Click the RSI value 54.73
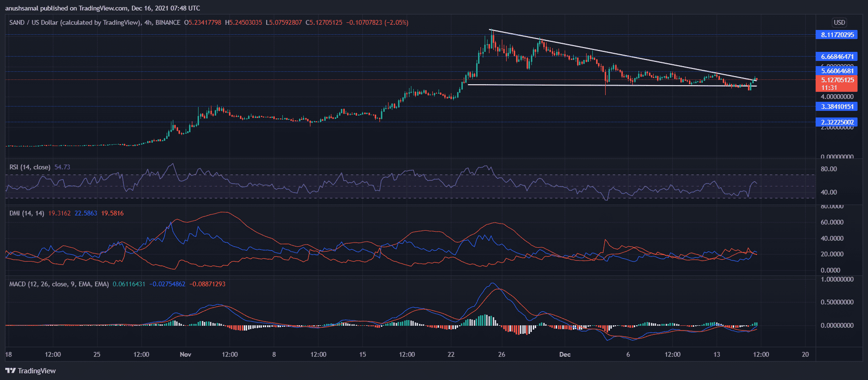Screen dimensions: 868x380 62,167
